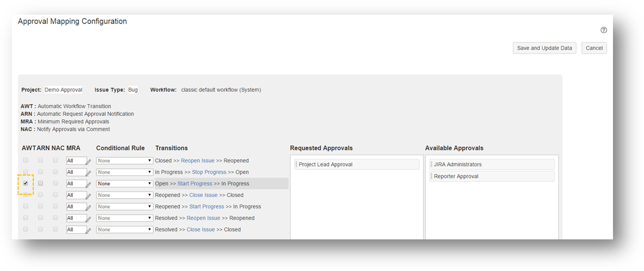Expand Conditional Rule dropdown for Closed Reopen Issue
Image resolution: width=644 pixels, height=271 pixels.
tap(124, 161)
